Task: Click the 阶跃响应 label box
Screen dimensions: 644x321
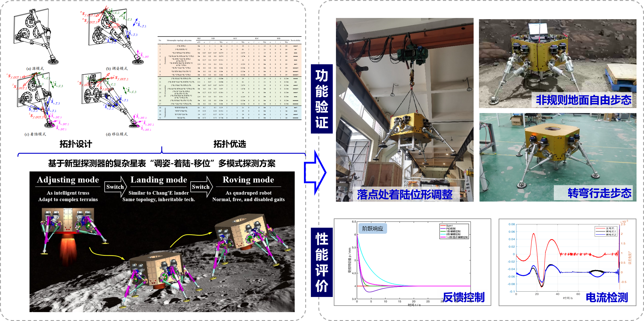Action: tap(372, 229)
